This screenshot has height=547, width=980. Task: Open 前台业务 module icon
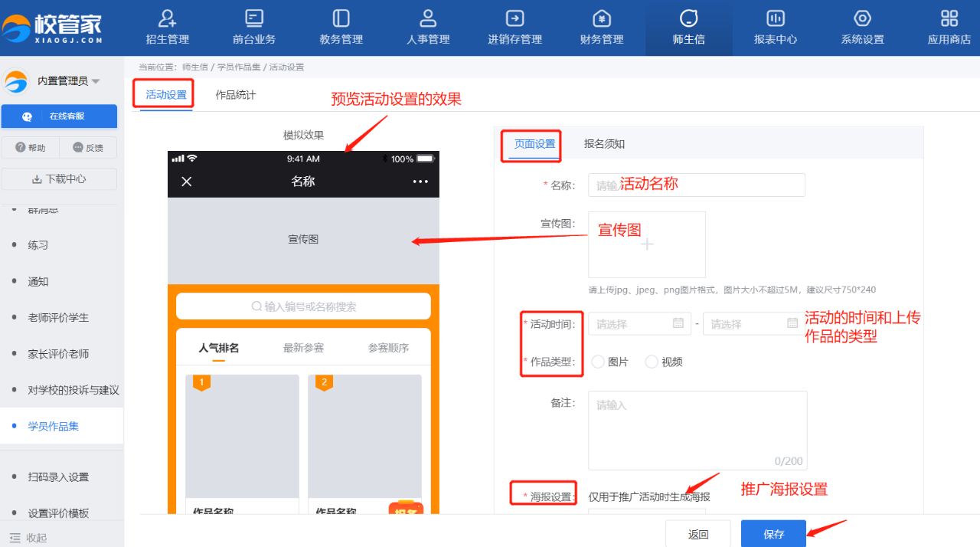pyautogui.click(x=254, y=18)
